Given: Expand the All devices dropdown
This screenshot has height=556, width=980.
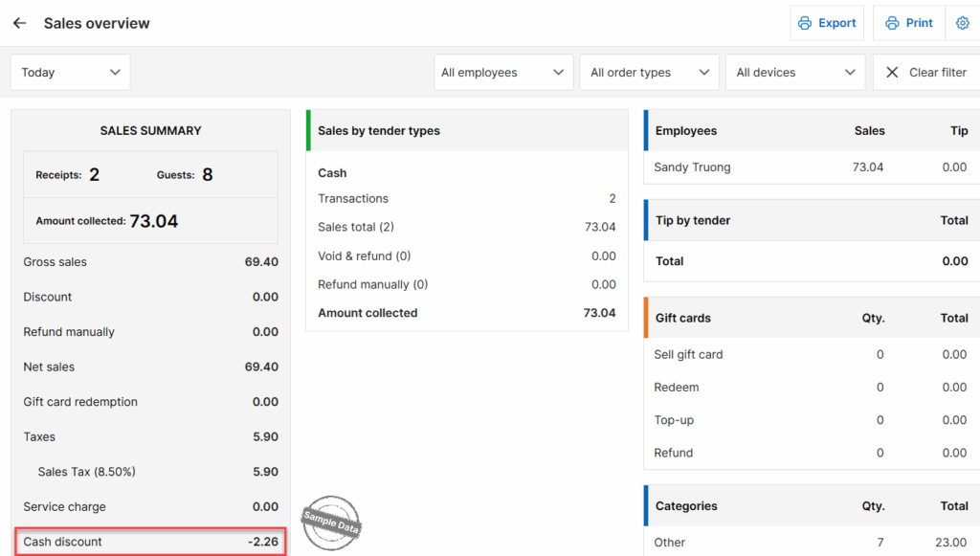Looking at the screenshot, I should 795,73.
